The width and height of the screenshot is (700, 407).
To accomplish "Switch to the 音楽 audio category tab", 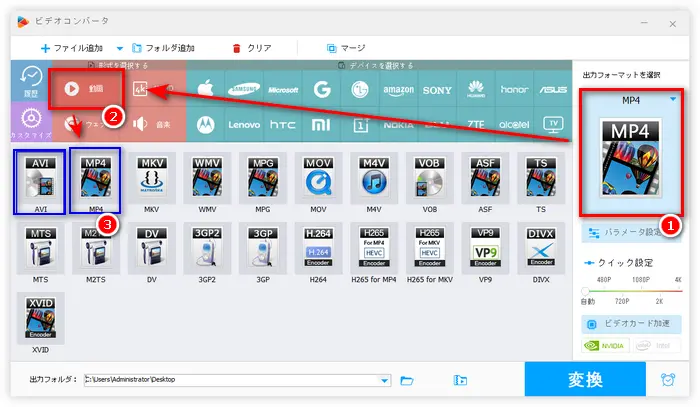I will [153, 124].
